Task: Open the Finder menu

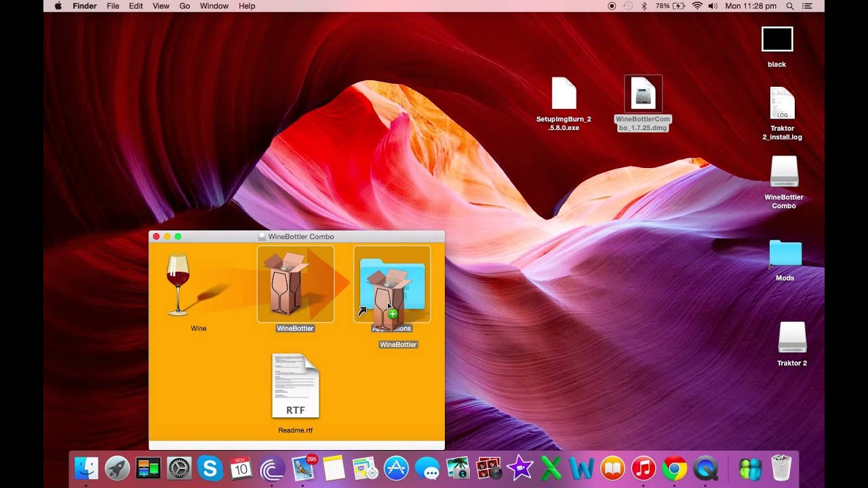Action: pos(85,6)
